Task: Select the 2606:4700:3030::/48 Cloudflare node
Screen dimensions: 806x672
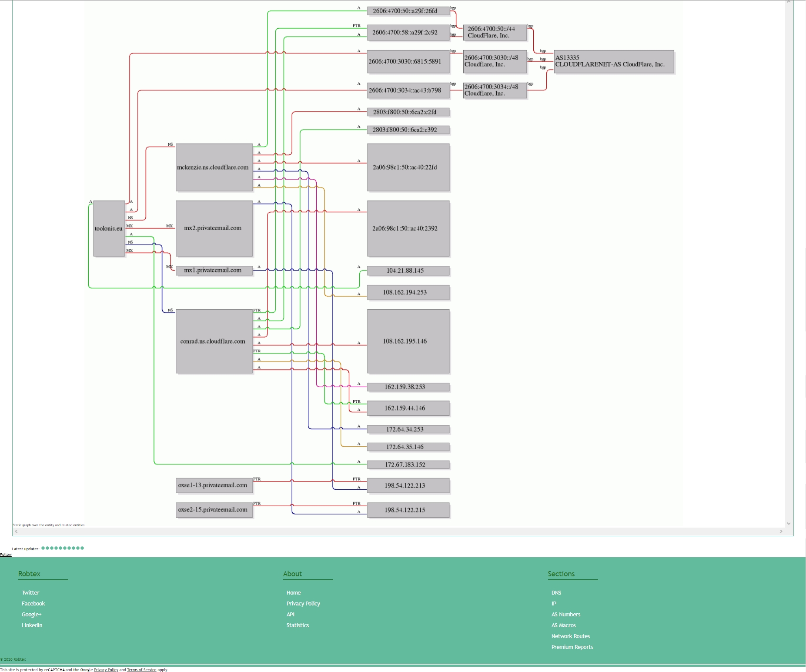Action: tap(495, 61)
